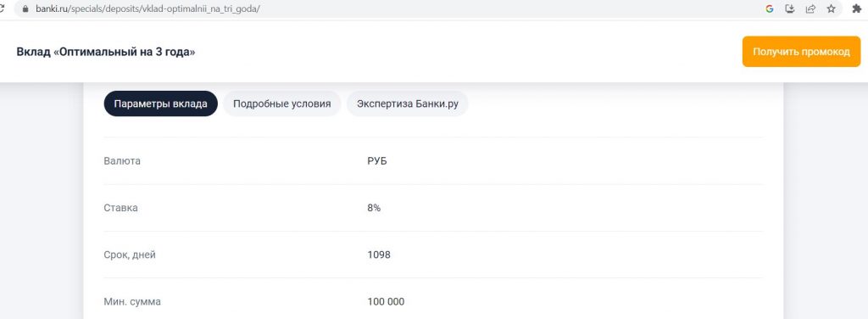Click the Вклад «Оптимальный на 3 года» heading

pos(106,52)
